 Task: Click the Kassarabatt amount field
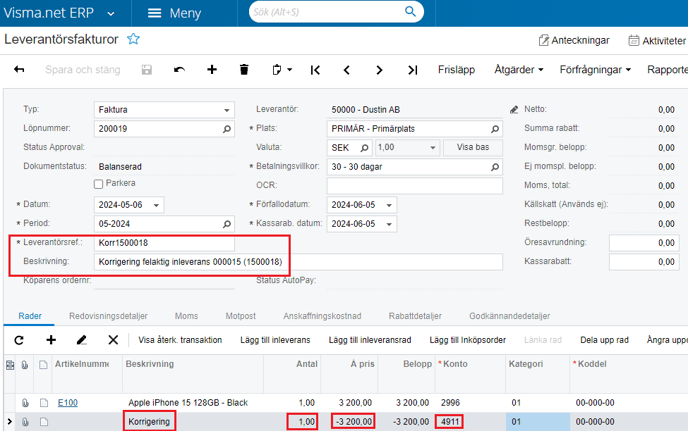pos(644,262)
